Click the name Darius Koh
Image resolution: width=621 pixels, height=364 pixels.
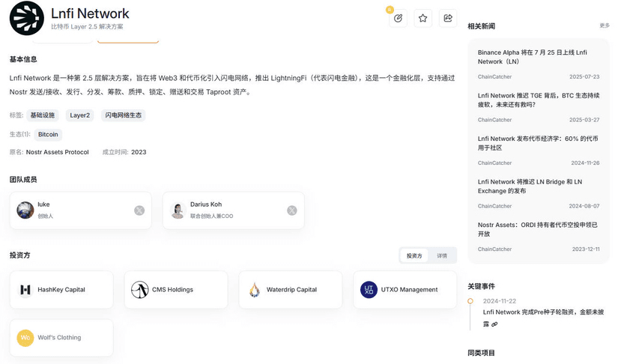click(x=206, y=204)
